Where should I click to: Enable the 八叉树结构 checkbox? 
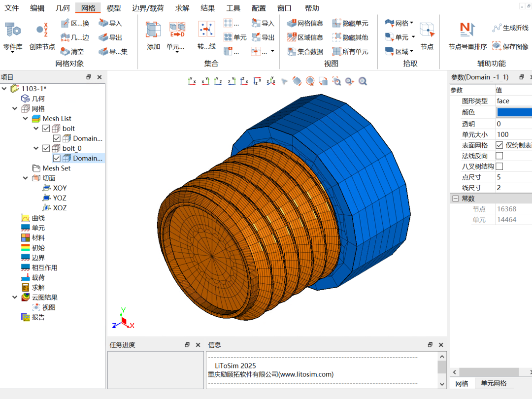click(x=499, y=166)
